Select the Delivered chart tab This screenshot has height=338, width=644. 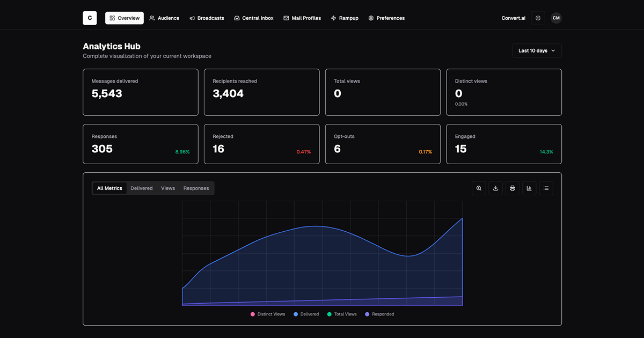pyautogui.click(x=142, y=188)
